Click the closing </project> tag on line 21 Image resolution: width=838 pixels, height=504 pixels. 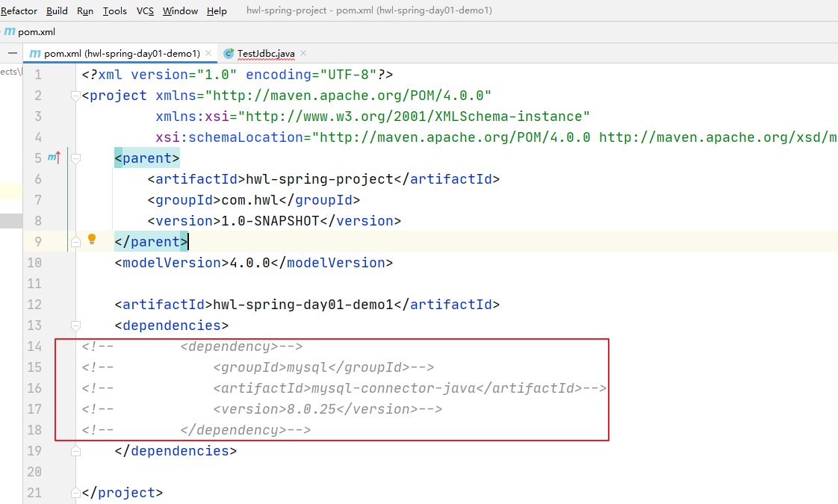(x=122, y=493)
